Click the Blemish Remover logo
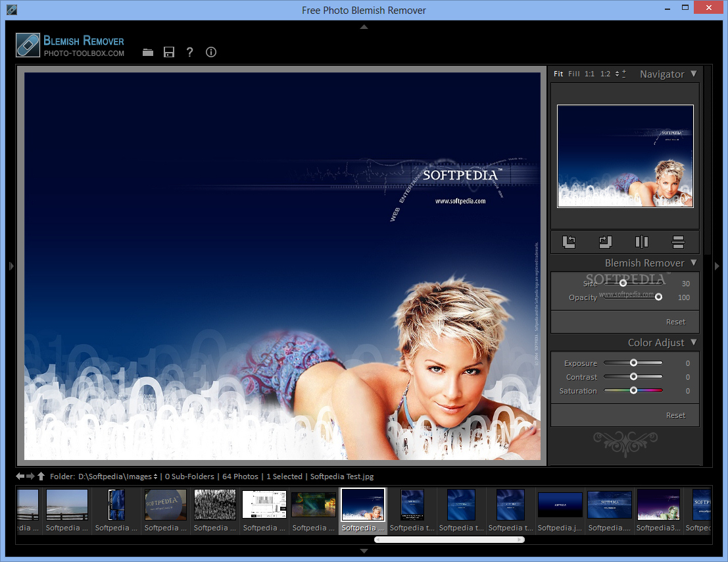728x562 pixels. tap(28, 45)
